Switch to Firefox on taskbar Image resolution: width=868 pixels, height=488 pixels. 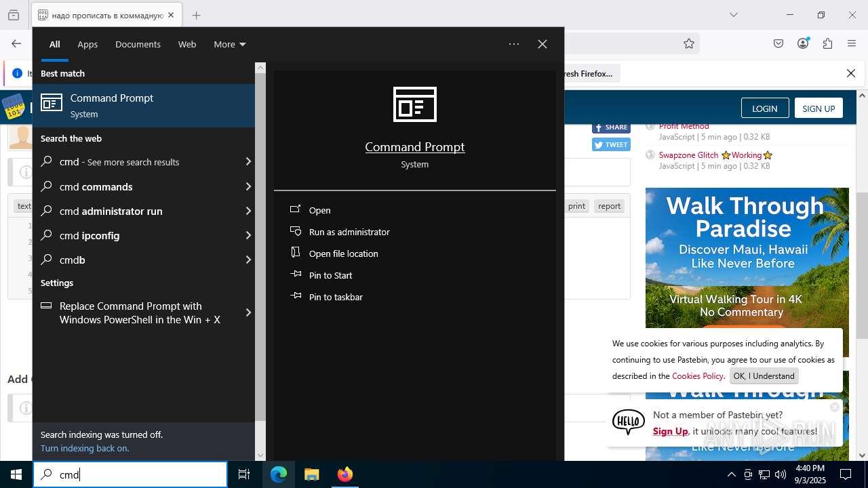345,474
